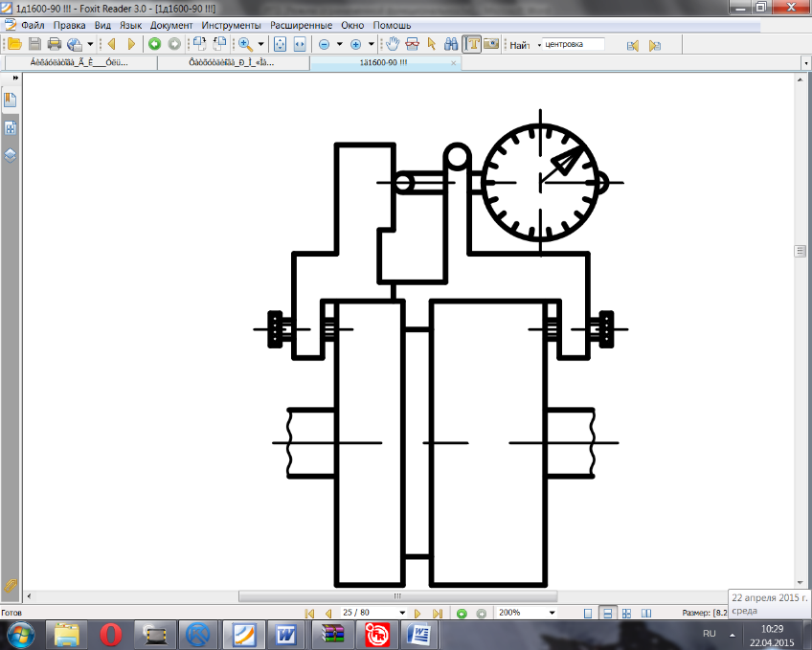Open the Расширенные menu

[301, 25]
